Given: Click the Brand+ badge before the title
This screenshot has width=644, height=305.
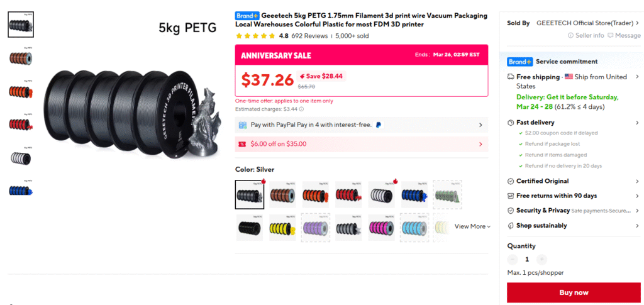Looking at the screenshot, I should (x=247, y=15).
